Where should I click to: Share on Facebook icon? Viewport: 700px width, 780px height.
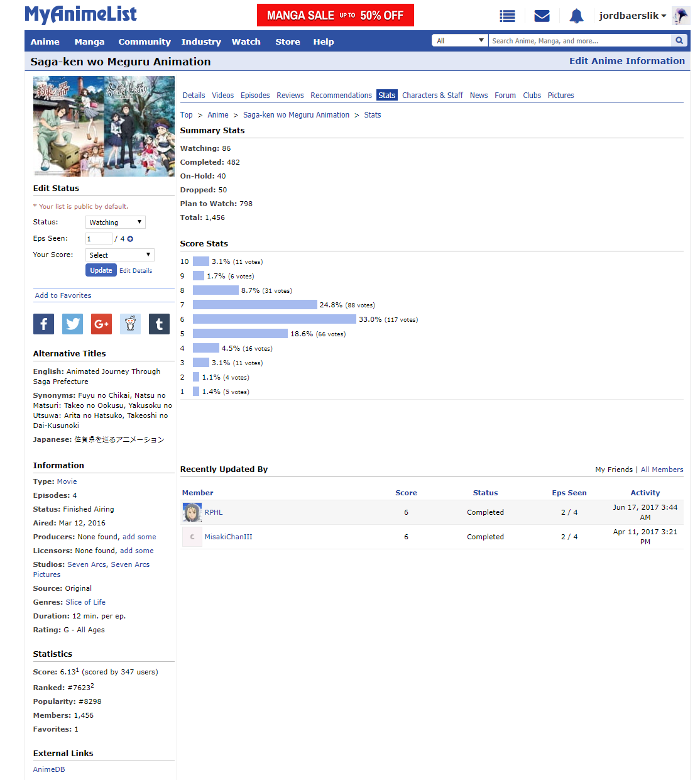pos(43,324)
